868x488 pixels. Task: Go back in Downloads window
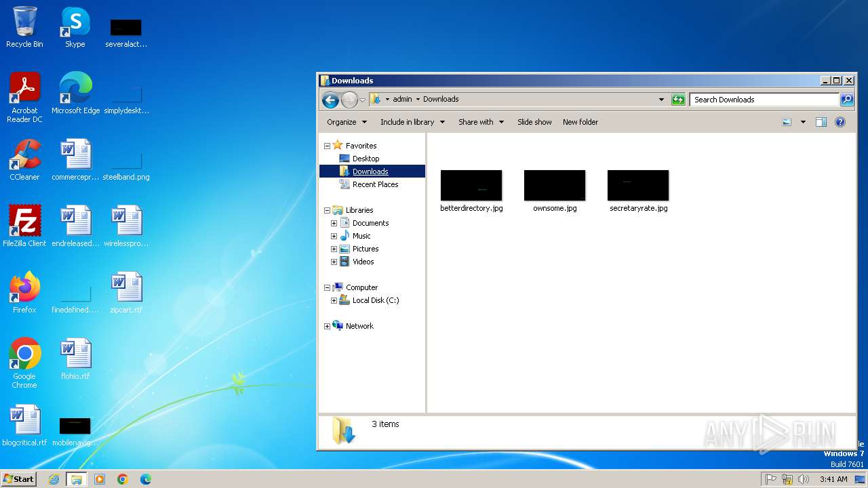(330, 100)
